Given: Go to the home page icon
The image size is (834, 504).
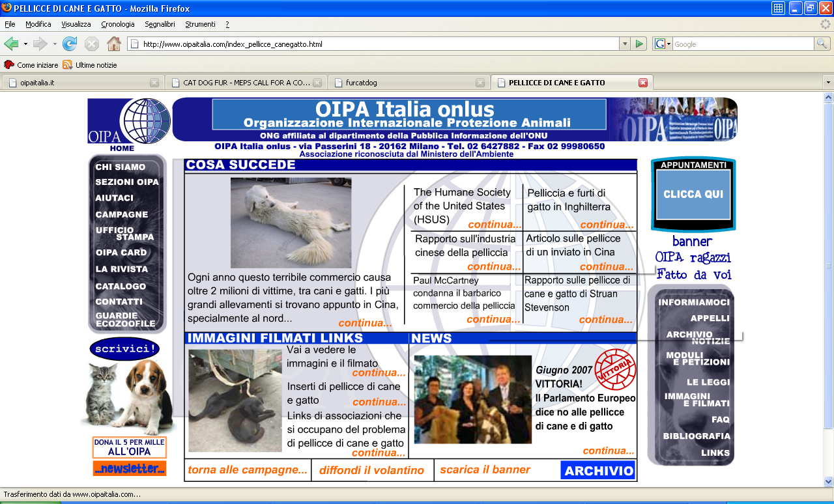Looking at the screenshot, I should coord(114,44).
